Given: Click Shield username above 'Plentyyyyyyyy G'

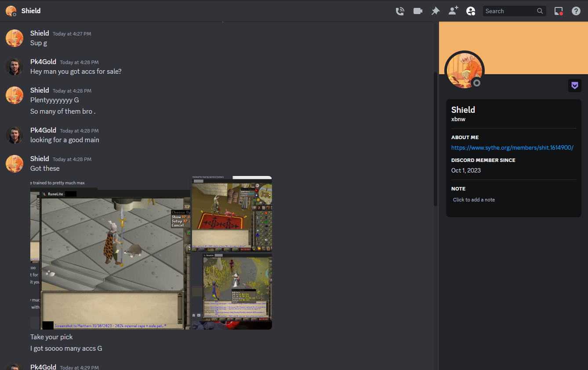Looking at the screenshot, I should coord(40,90).
